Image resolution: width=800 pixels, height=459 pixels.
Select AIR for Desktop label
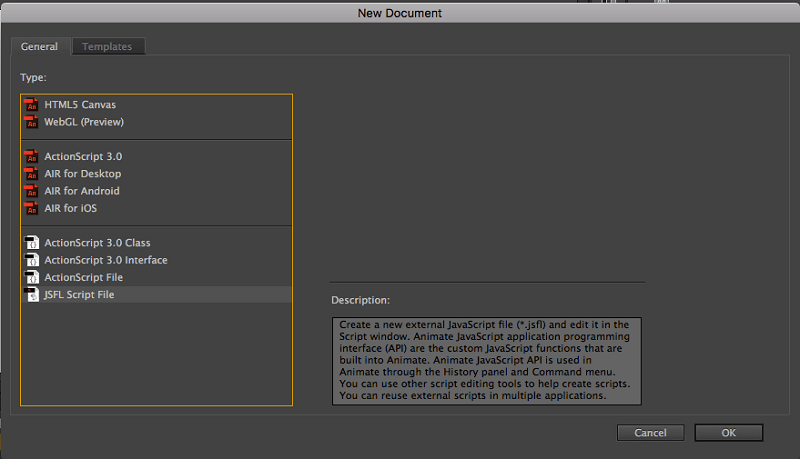[x=83, y=174]
